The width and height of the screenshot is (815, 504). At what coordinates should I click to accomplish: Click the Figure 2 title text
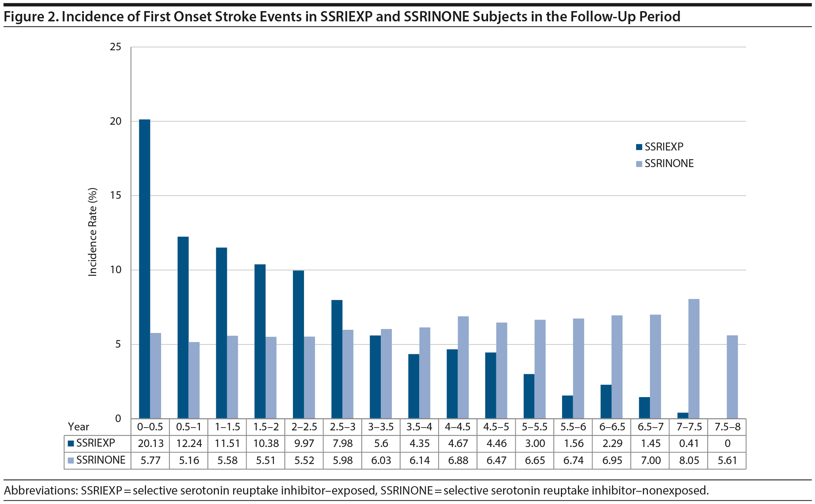point(342,17)
